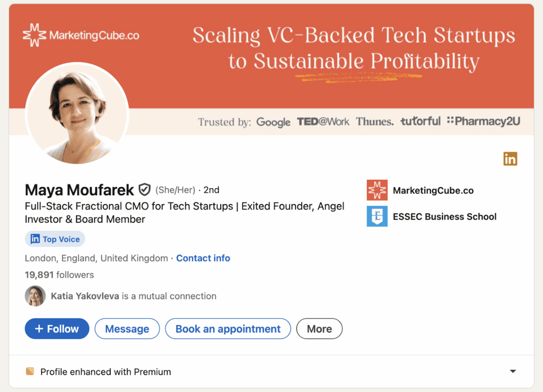Open the More actions dropdown
The image size is (543, 392).
pyautogui.click(x=319, y=329)
